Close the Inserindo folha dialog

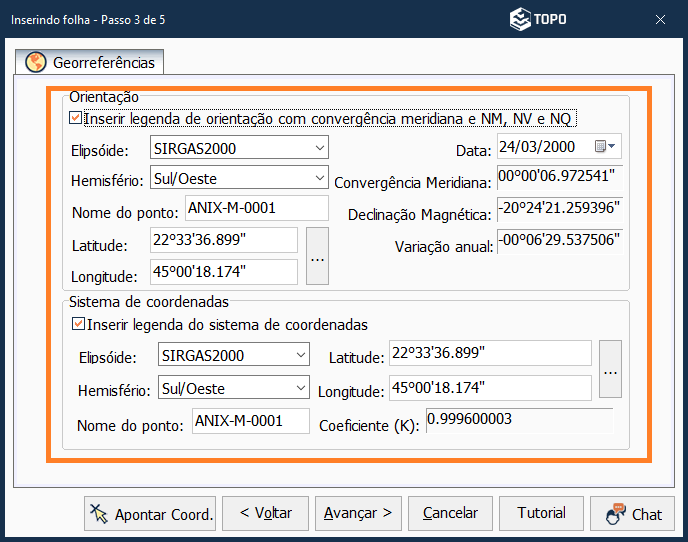pyautogui.click(x=661, y=19)
